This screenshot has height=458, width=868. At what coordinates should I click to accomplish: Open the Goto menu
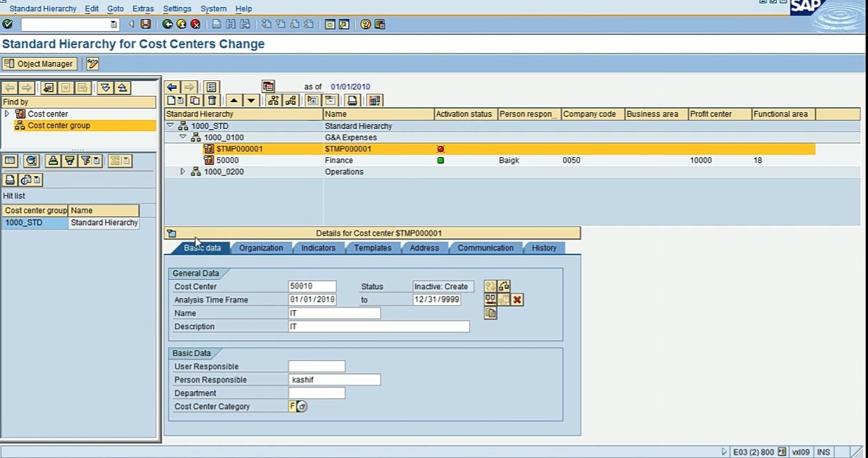point(116,8)
